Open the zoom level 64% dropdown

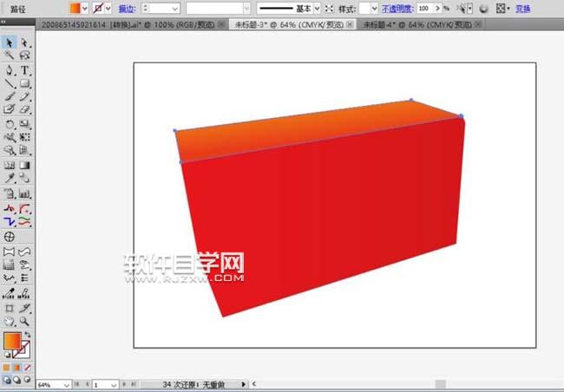click(67, 385)
